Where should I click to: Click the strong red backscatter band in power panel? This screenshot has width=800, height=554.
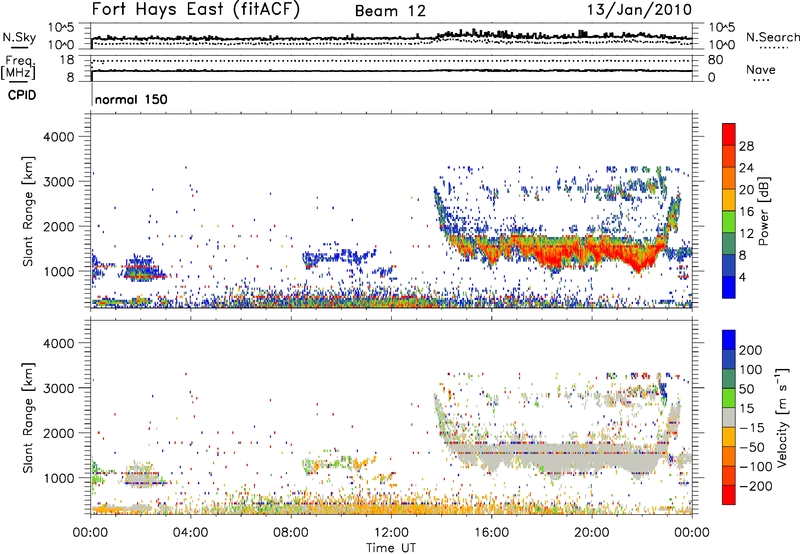(x=561, y=253)
